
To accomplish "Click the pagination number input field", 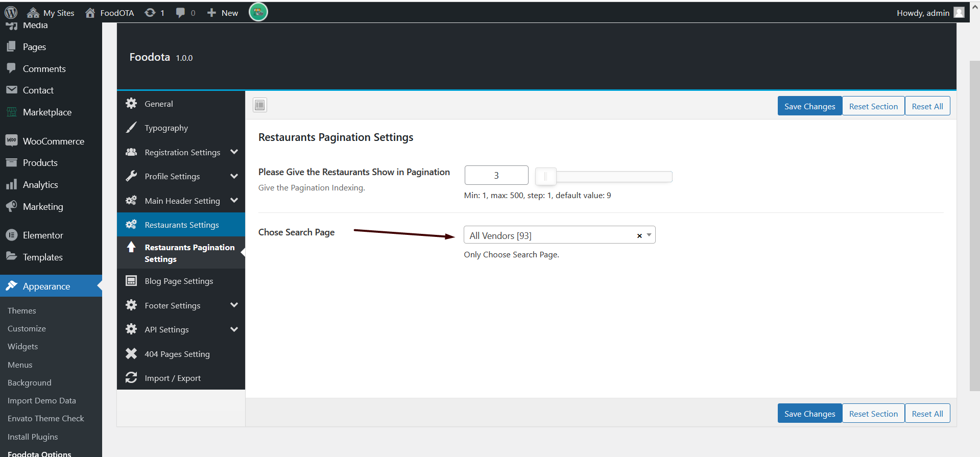I will (496, 176).
